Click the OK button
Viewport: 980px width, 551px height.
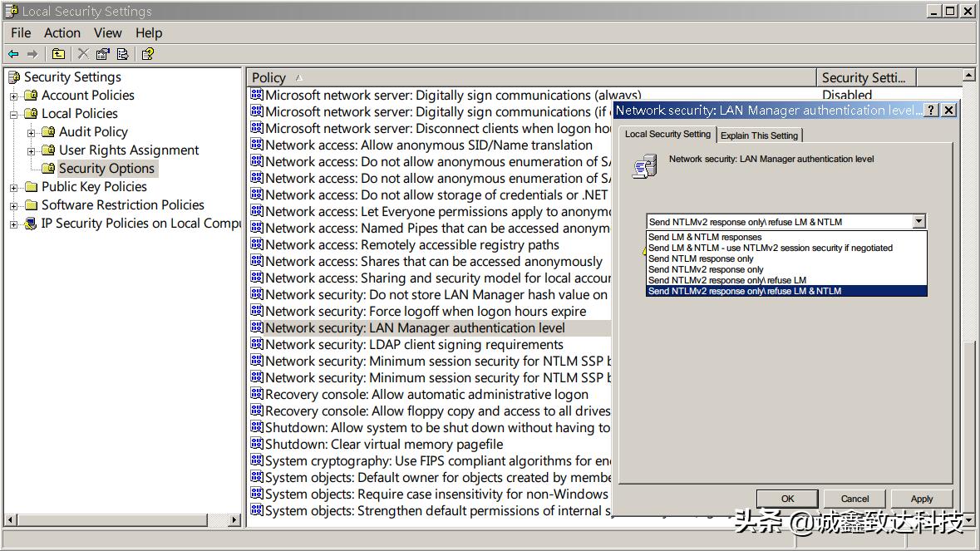(787, 499)
